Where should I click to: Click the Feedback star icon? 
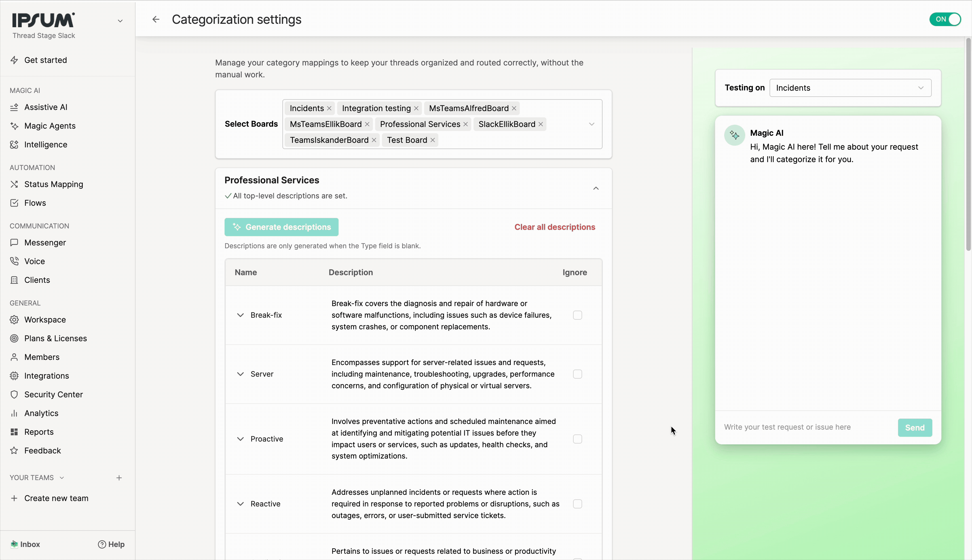(14, 450)
